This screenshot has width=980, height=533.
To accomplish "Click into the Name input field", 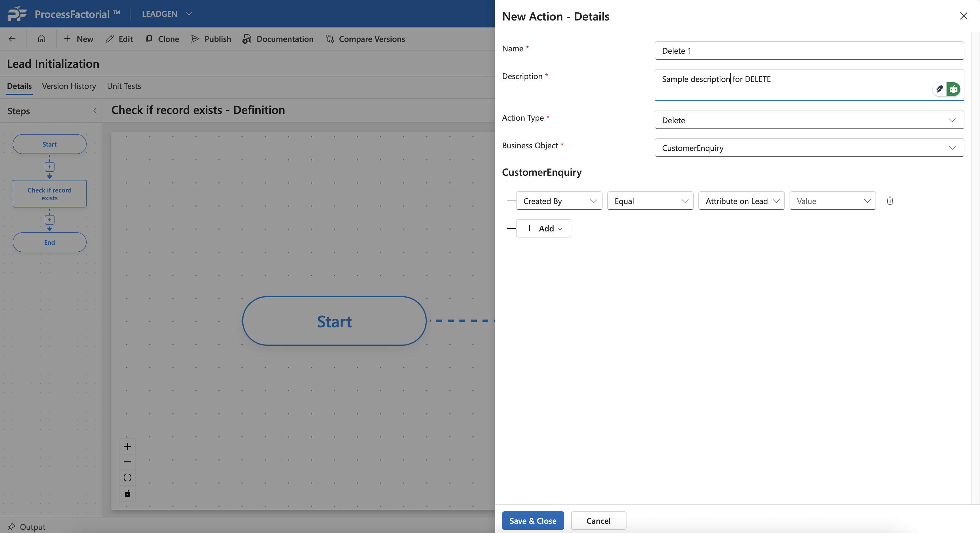I will point(809,51).
